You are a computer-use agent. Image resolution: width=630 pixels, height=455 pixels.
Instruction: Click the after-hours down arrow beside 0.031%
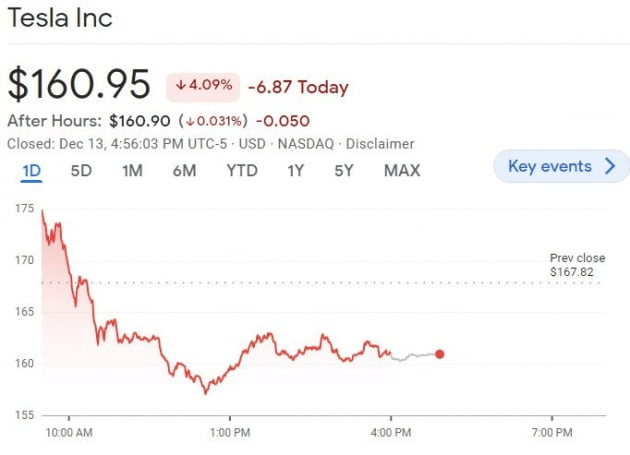click(188, 120)
